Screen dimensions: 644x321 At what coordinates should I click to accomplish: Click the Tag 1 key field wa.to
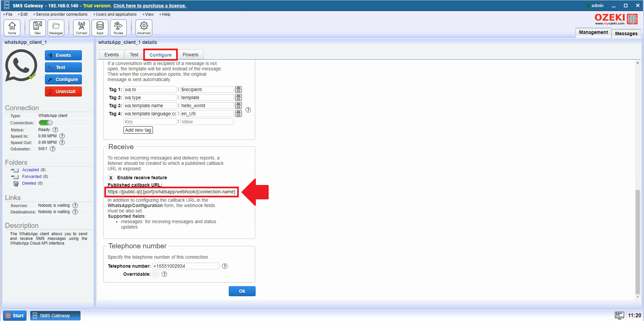tap(150, 89)
